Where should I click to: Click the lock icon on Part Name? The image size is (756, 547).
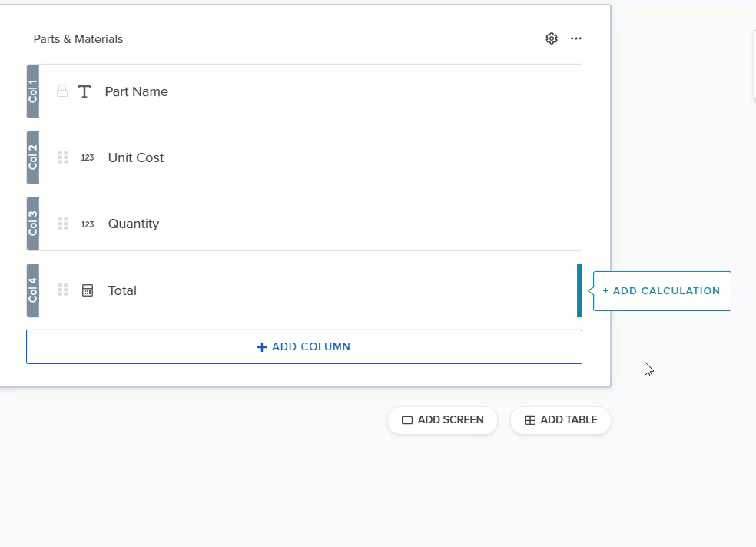[62, 91]
